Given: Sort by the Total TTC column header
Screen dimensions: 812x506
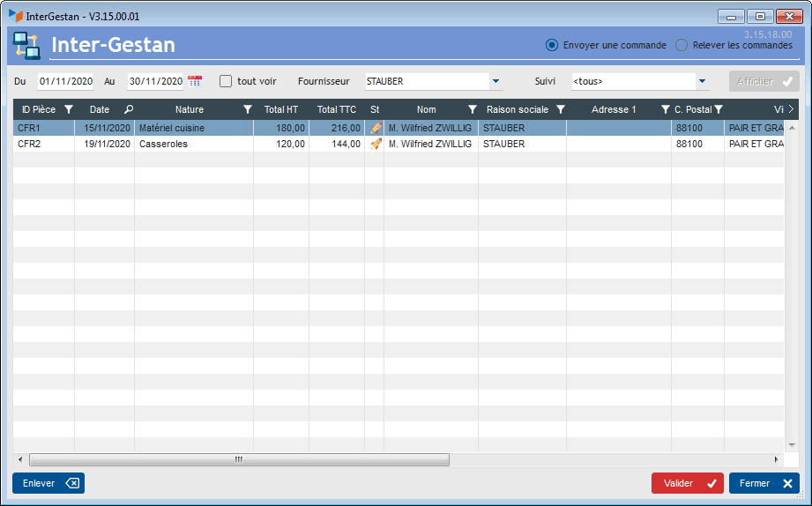Looking at the screenshot, I should tap(337, 109).
